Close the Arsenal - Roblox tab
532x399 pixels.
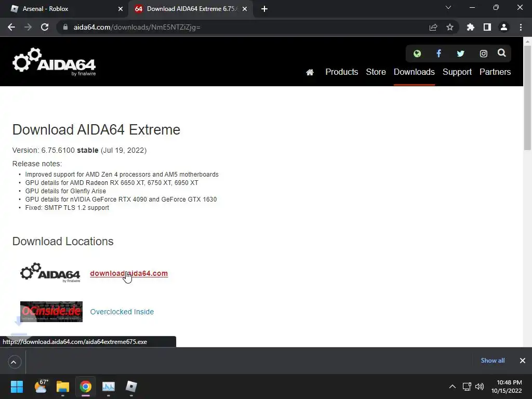pos(121,9)
